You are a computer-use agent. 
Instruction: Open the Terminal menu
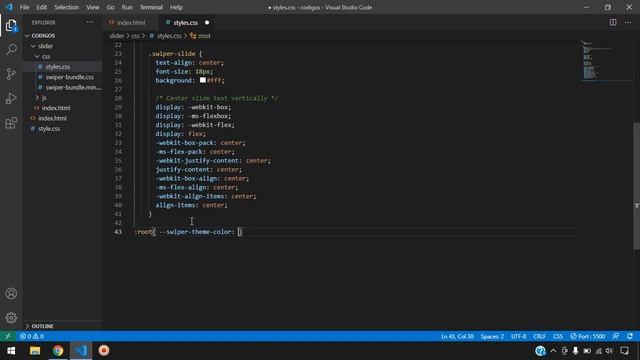(x=151, y=7)
